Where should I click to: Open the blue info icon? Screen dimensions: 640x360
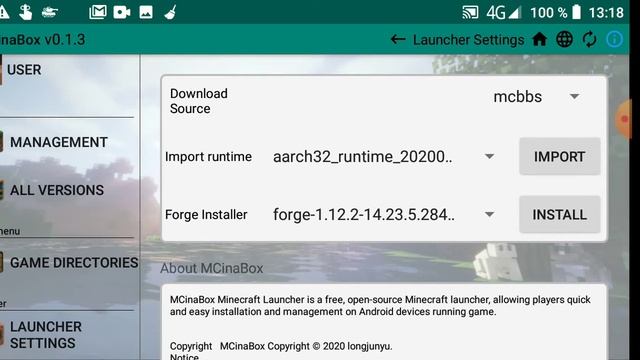pyautogui.click(x=614, y=40)
